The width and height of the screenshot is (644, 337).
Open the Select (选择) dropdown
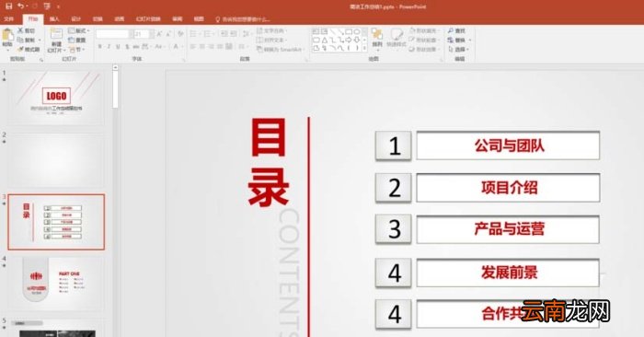click(458, 50)
